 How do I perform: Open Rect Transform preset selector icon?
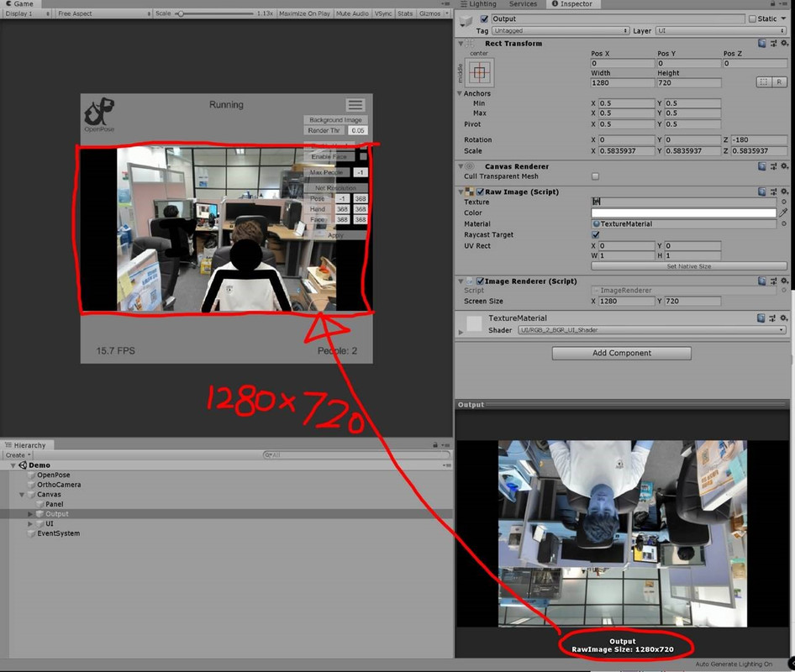(x=773, y=44)
